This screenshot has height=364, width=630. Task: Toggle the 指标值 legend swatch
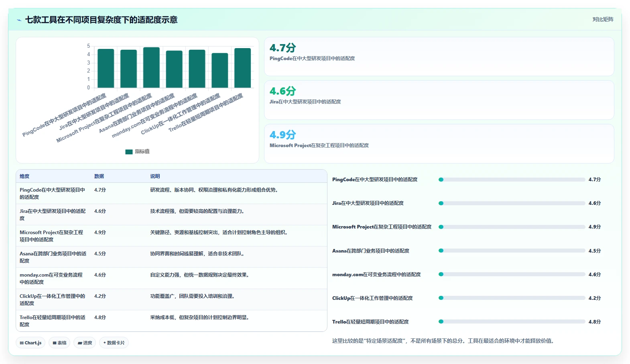tap(129, 152)
